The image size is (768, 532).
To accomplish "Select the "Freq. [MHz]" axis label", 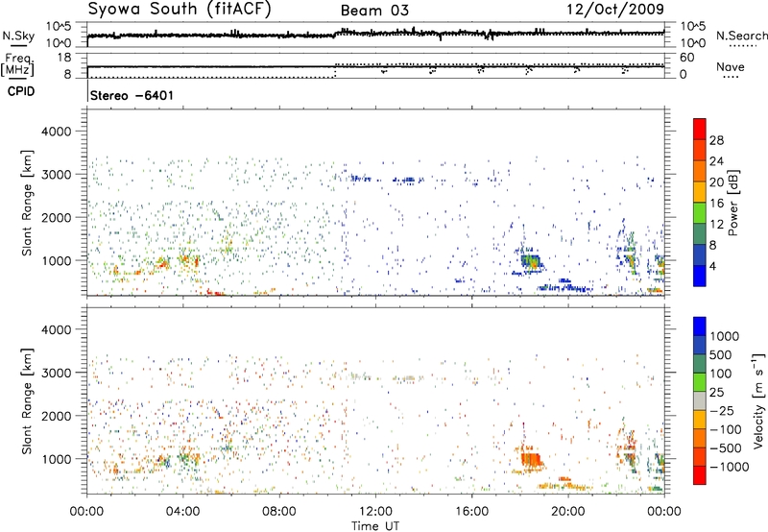I will 17,65.
